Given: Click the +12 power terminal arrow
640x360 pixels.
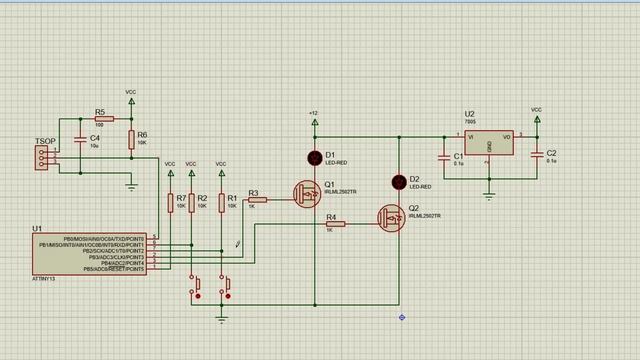Looking at the screenshot, I should (x=315, y=122).
